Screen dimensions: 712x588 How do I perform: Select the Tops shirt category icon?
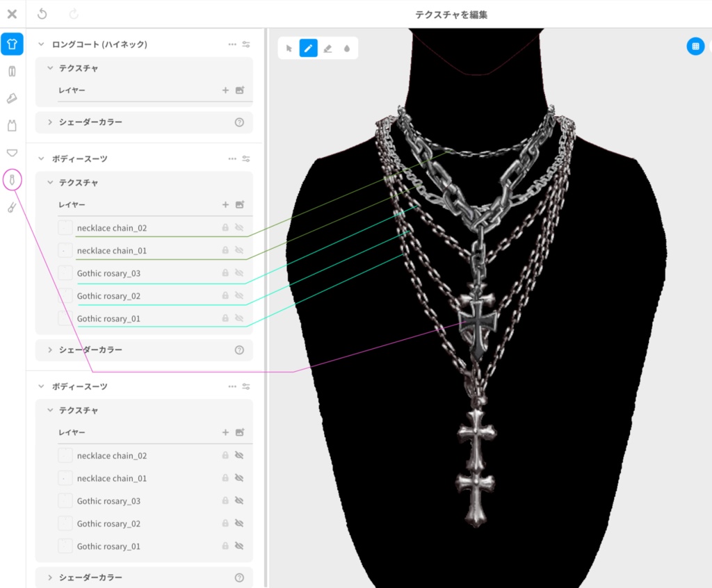click(x=13, y=44)
